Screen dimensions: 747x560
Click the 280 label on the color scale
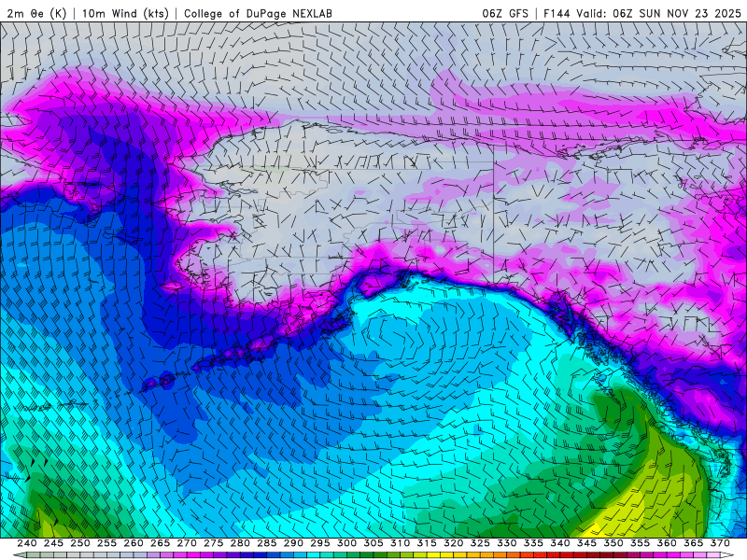coord(240,543)
